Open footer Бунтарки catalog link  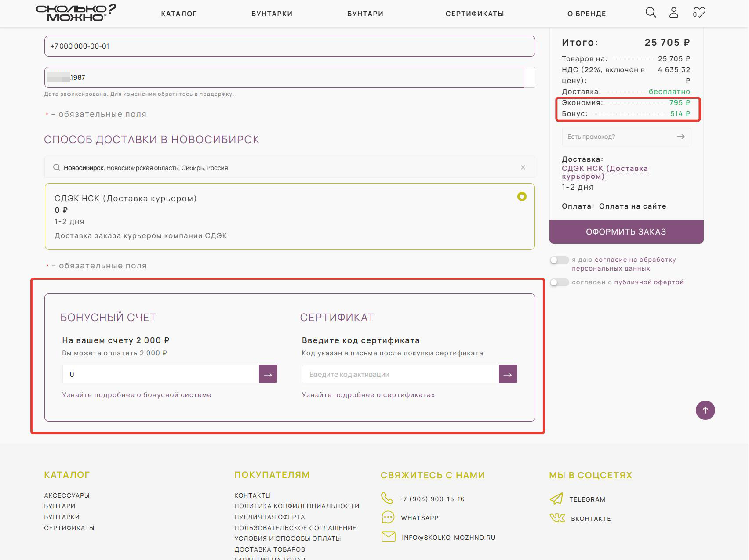[62, 517]
